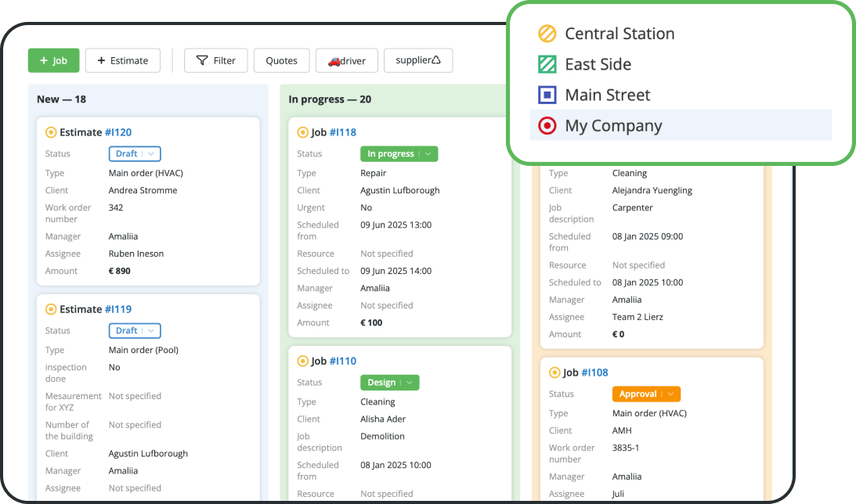This screenshot has height=504, width=856.
Task: Click the blue square icon beside Main Street
Action: click(x=548, y=94)
